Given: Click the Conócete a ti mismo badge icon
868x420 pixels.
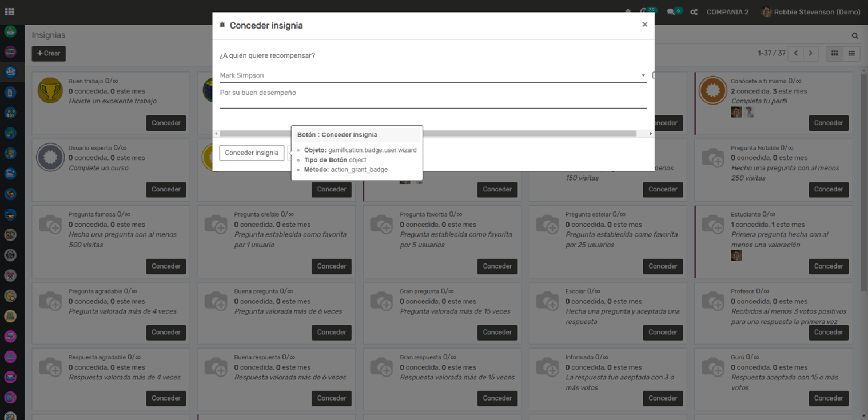Looking at the screenshot, I should [x=712, y=91].
